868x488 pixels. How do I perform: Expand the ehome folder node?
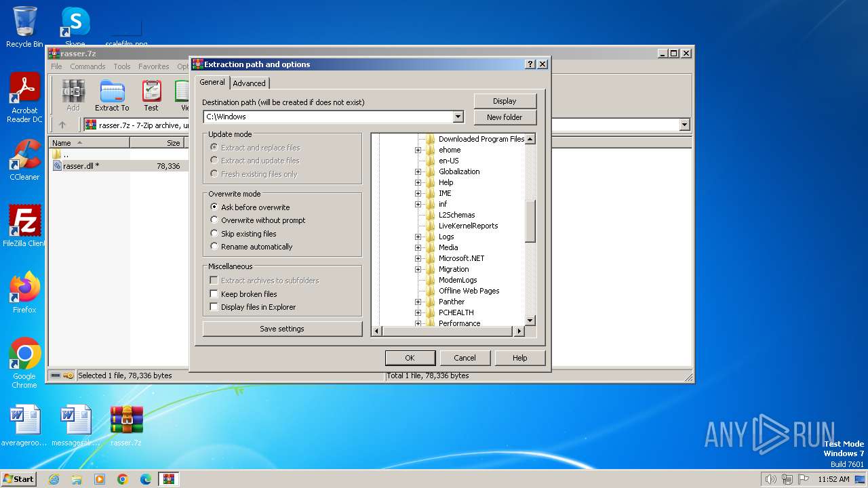418,150
